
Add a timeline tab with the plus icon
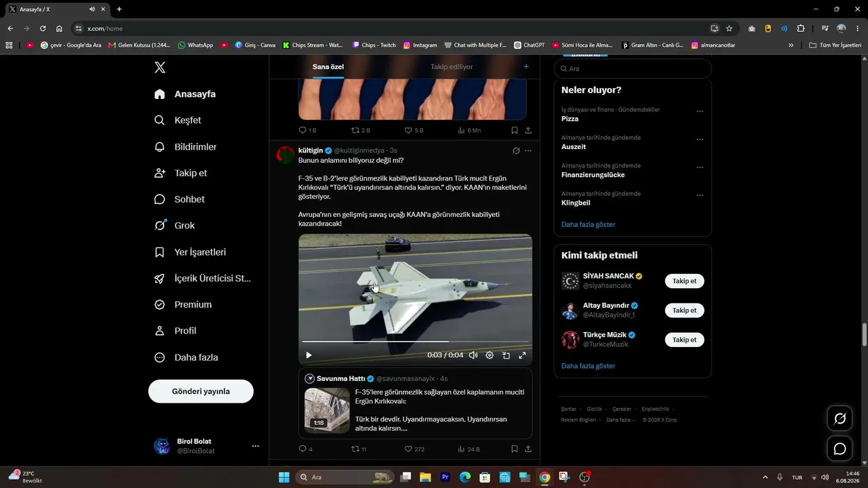pos(526,66)
